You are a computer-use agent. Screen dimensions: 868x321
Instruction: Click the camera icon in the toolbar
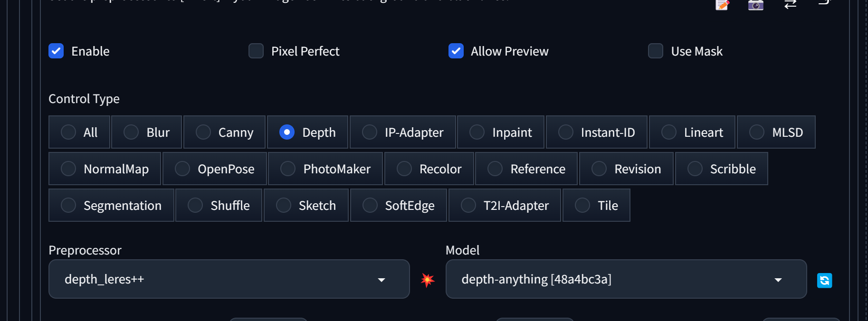pyautogui.click(x=755, y=5)
